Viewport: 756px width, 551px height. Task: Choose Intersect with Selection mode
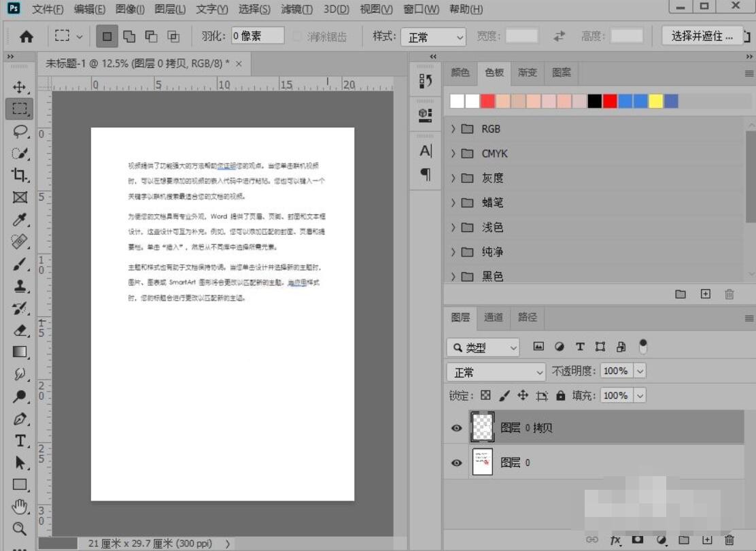click(x=173, y=37)
